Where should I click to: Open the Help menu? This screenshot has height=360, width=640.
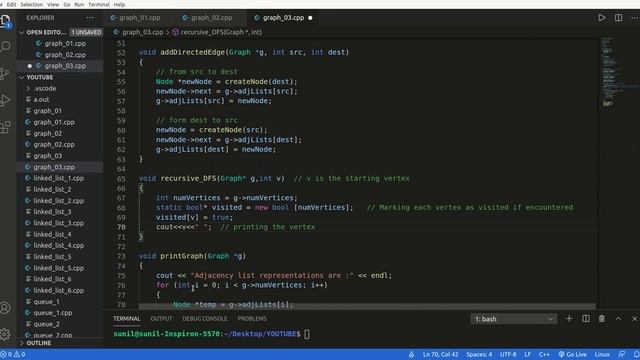pyautogui.click(x=119, y=4)
